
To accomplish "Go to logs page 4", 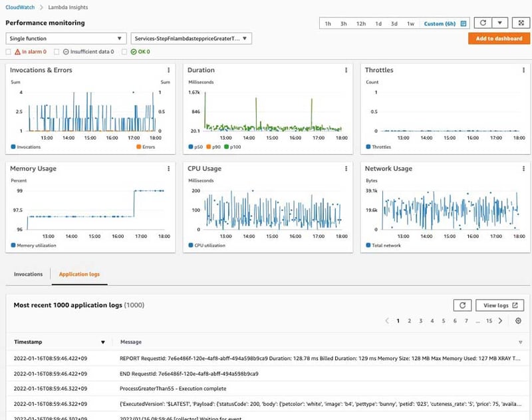I will (432, 321).
